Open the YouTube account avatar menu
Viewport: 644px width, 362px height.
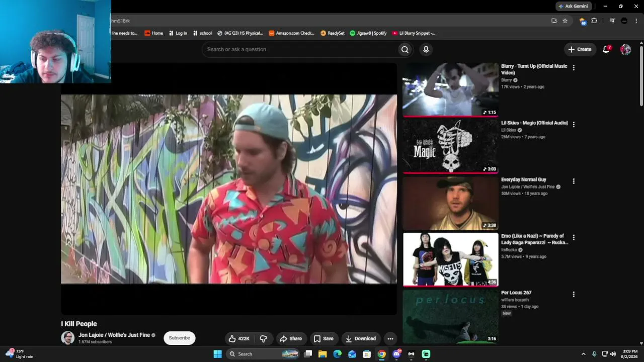625,49
